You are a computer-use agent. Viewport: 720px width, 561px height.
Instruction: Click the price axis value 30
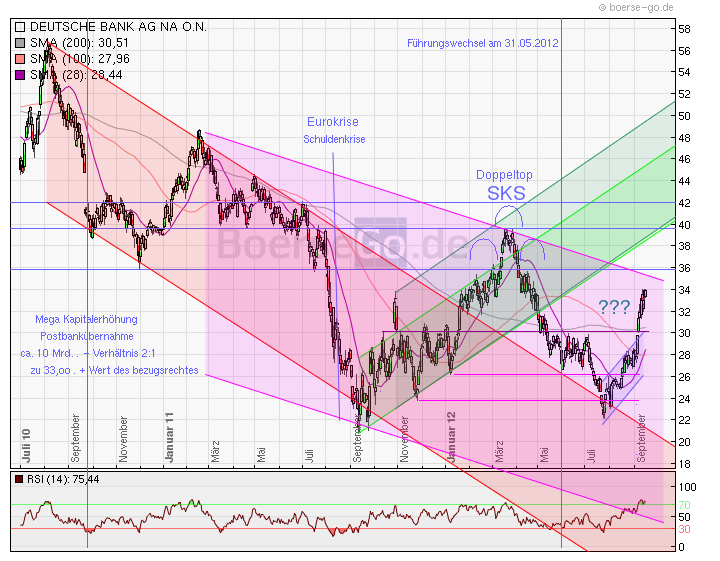tap(684, 333)
